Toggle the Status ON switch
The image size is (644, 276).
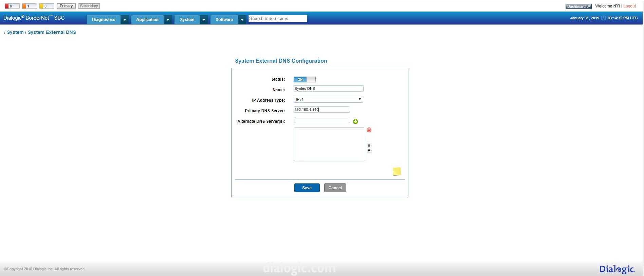tap(305, 79)
